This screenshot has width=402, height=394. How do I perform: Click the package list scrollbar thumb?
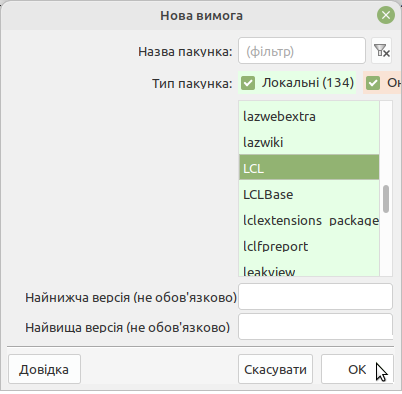click(386, 199)
